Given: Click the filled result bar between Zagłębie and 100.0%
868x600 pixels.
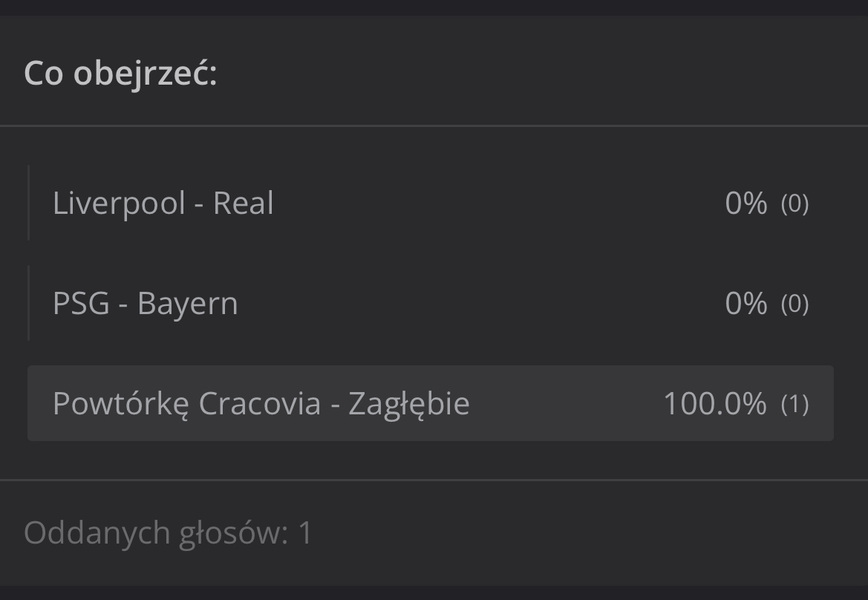Looking at the screenshot, I should pyautogui.click(x=564, y=404).
